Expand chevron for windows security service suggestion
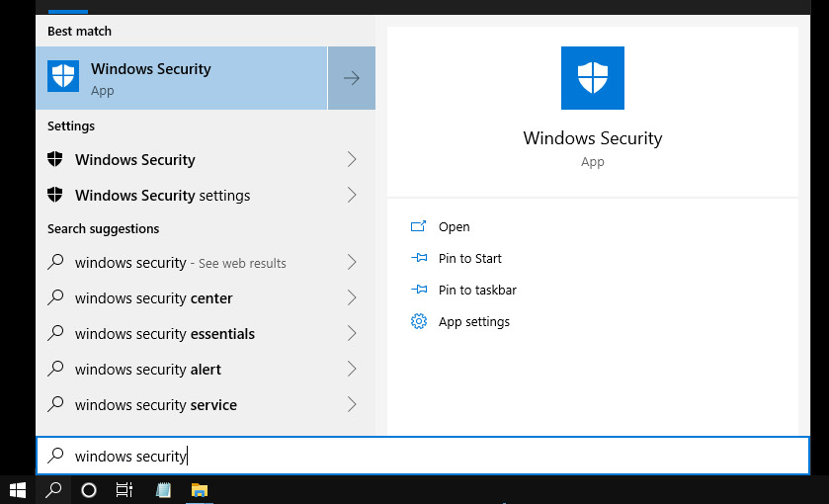This screenshot has height=504, width=829. (352, 404)
